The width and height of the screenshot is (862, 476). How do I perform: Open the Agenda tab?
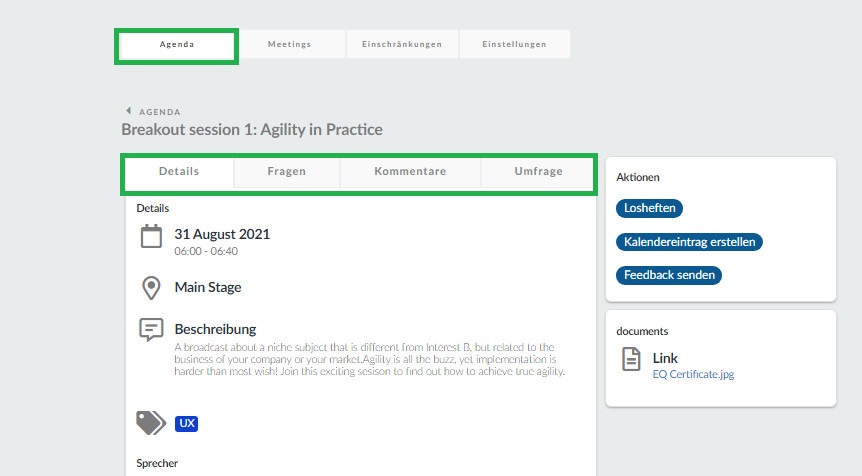176,45
